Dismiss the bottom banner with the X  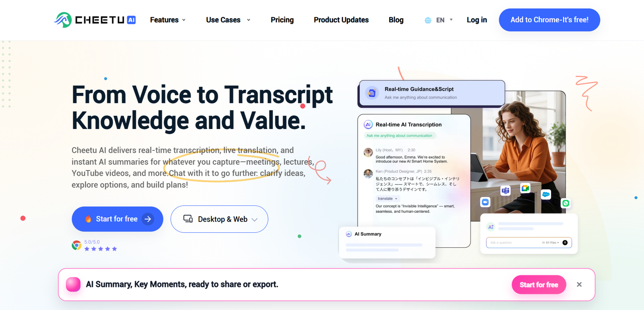[579, 284]
